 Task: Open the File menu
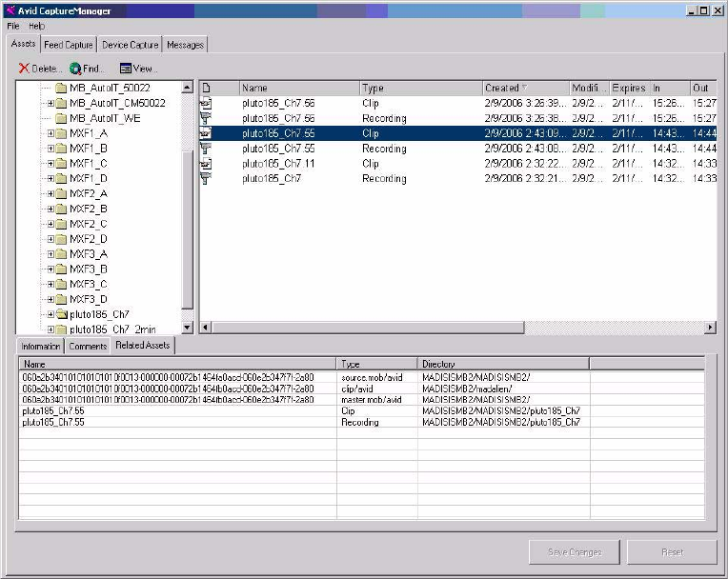13,26
